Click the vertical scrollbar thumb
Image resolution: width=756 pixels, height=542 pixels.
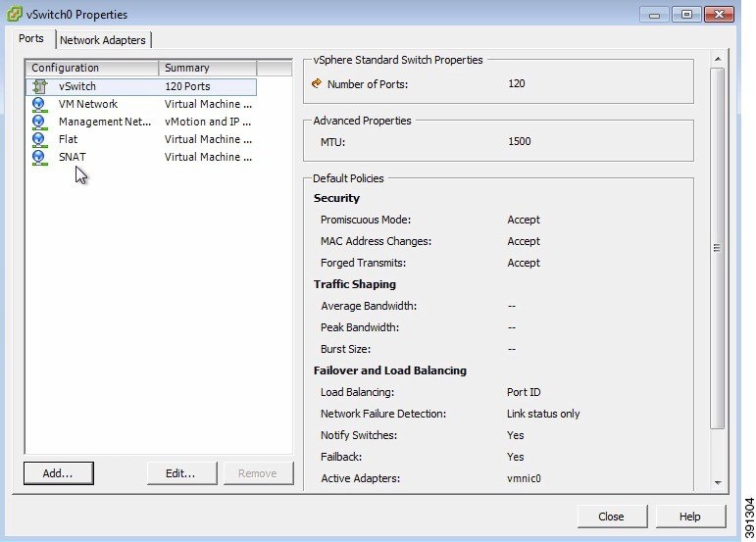(718, 248)
